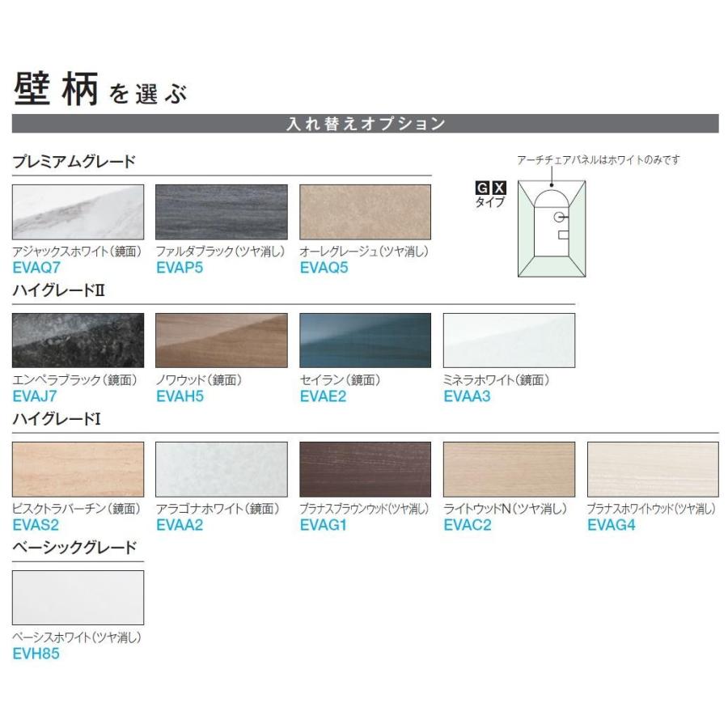Choose the セイラン blue swatch
The image size is (728, 728).
coord(366,341)
